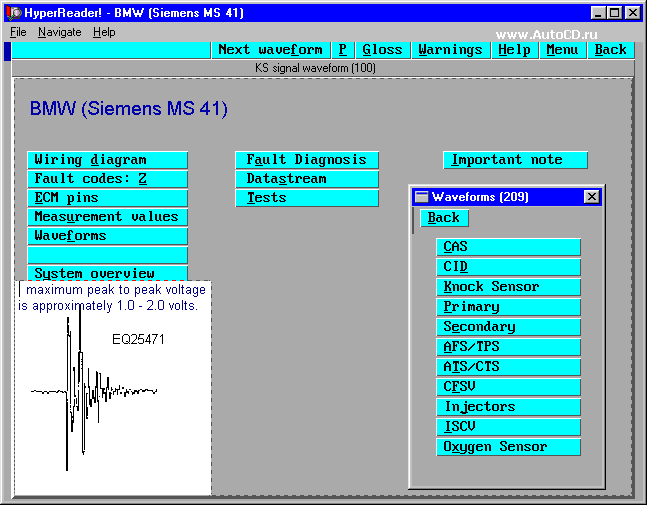Select AFS/TPS waveform
Screen dimensions: 647x505
pyautogui.click(x=508, y=347)
